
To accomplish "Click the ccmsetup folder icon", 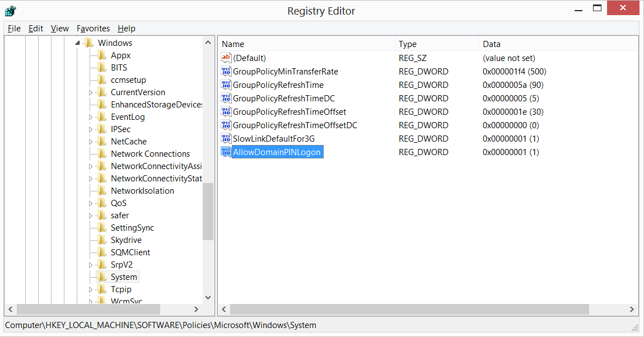I will click(102, 79).
